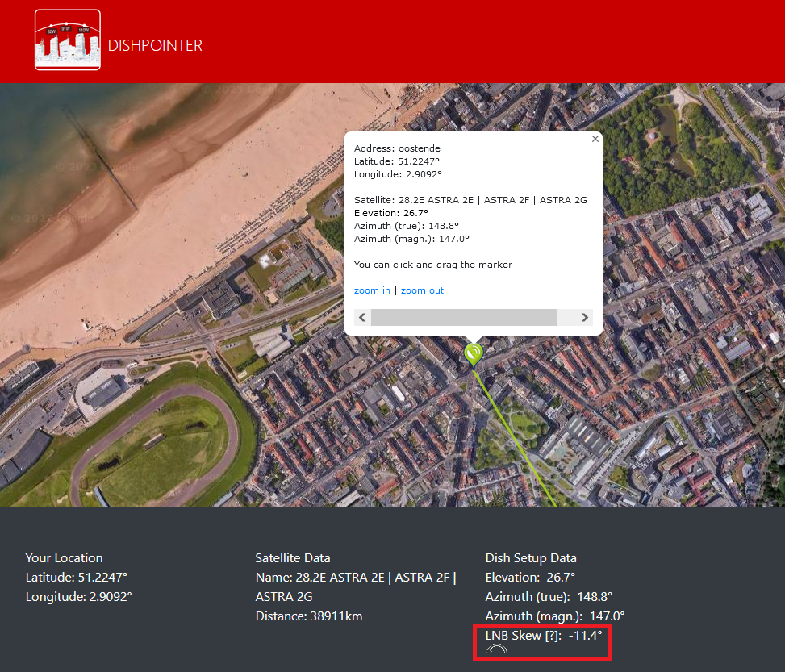
Task: Click the 'zoom in' link
Action: click(372, 290)
